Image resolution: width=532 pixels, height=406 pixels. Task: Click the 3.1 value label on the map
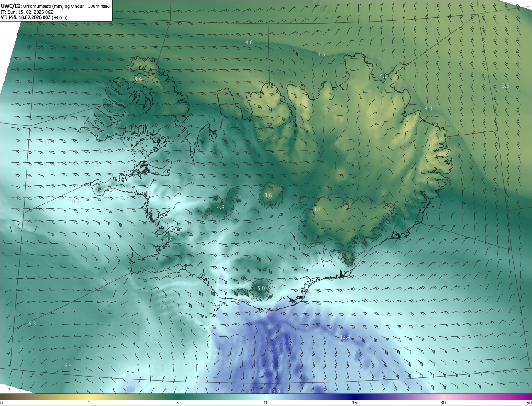click(x=317, y=209)
